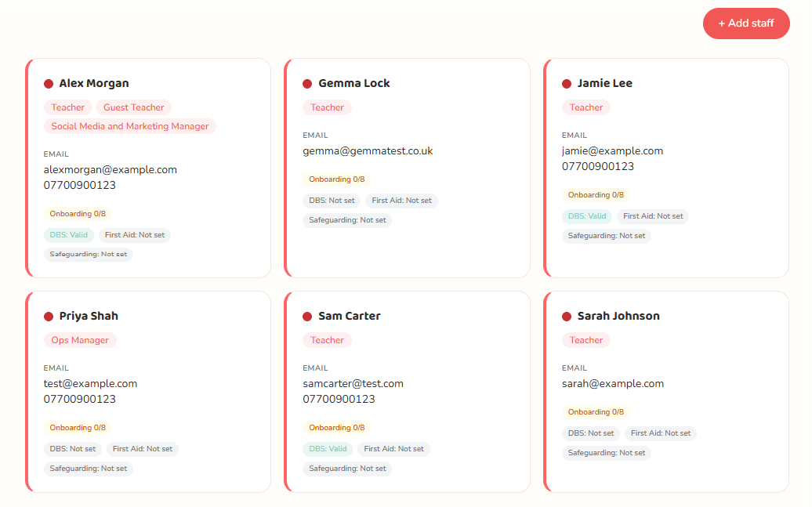The height and width of the screenshot is (507, 812).
Task: Click Alex Morgan's Teacher role tag
Action: (68, 107)
